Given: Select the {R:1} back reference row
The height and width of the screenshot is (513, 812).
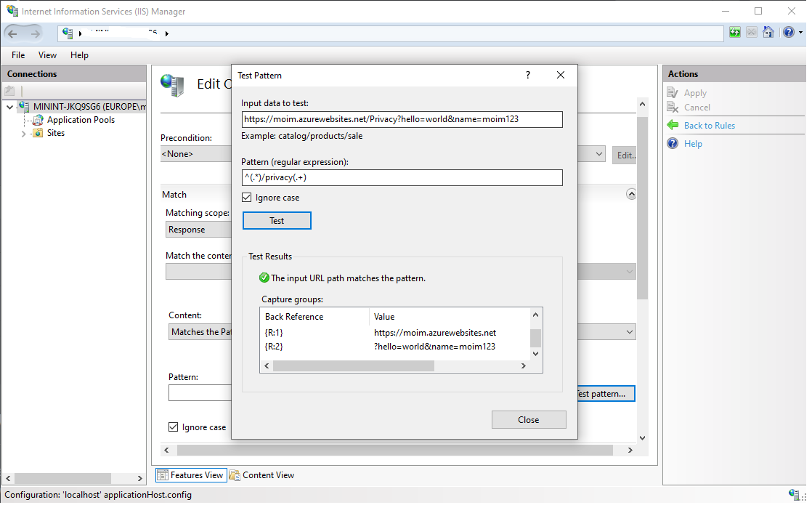Looking at the screenshot, I should [x=395, y=333].
